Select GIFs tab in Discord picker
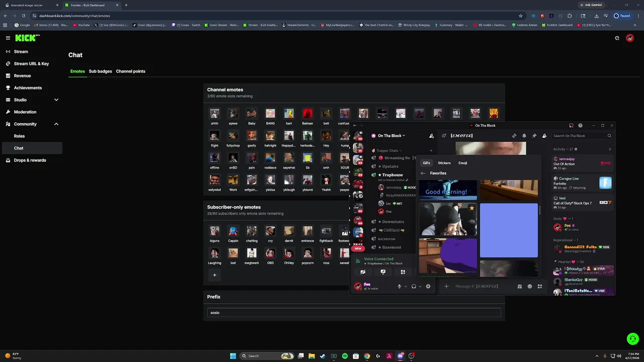 click(x=427, y=163)
